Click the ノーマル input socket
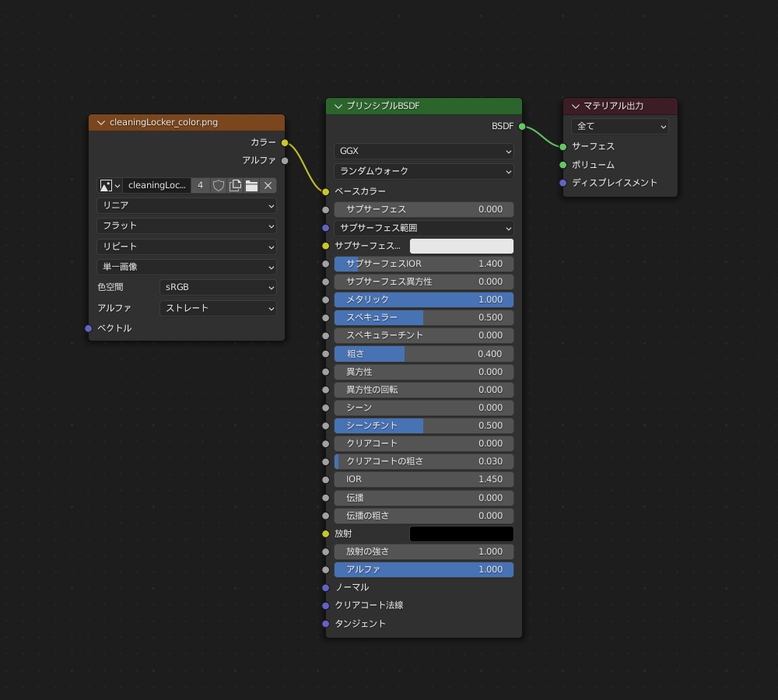This screenshot has width=778, height=700. pyautogui.click(x=326, y=587)
